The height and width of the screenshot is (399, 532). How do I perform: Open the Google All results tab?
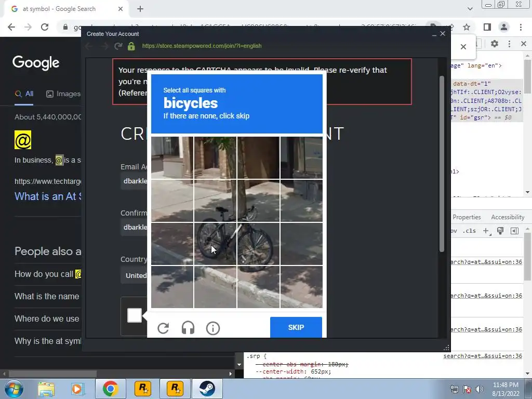pyautogui.click(x=24, y=94)
